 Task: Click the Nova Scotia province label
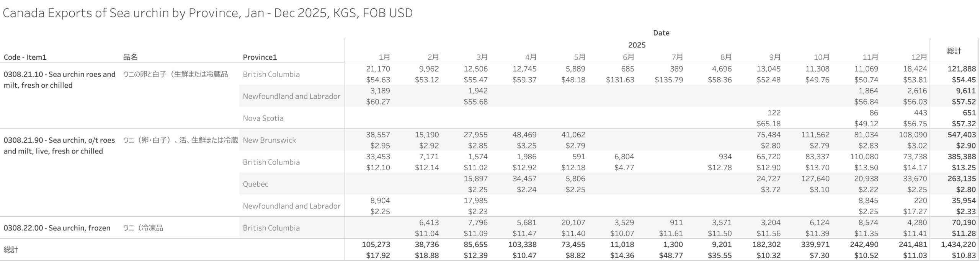[263, 118]
